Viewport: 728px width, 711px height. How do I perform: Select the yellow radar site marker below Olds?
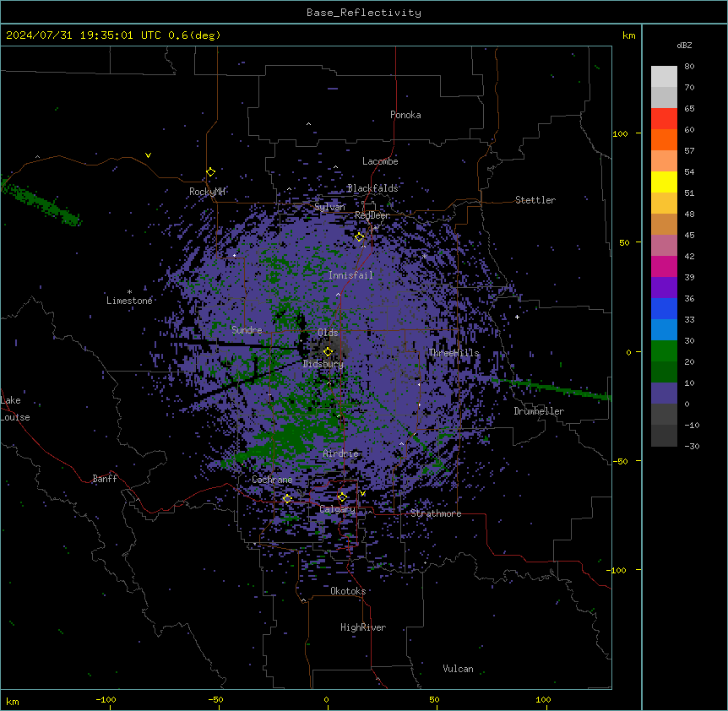click(x=328, y=351)
